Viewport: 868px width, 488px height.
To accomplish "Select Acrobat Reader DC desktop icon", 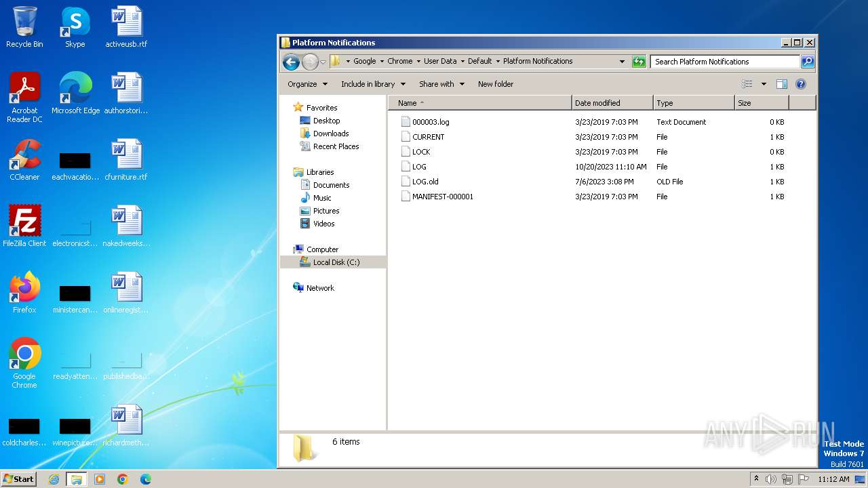I will point(24,98).
